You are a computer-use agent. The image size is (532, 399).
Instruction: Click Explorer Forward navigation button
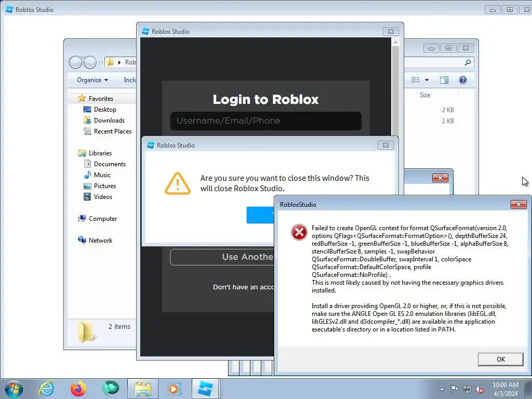coord(90,62)
